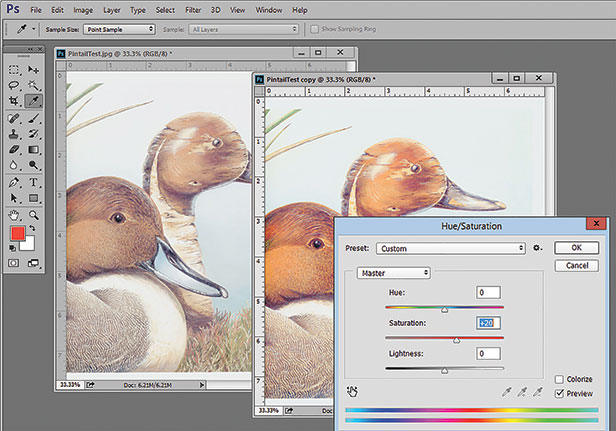This screenshot has height=431, width=616.
Task: Click OK in Hue/Saturation dialog
Action: [x=576, y=248]
